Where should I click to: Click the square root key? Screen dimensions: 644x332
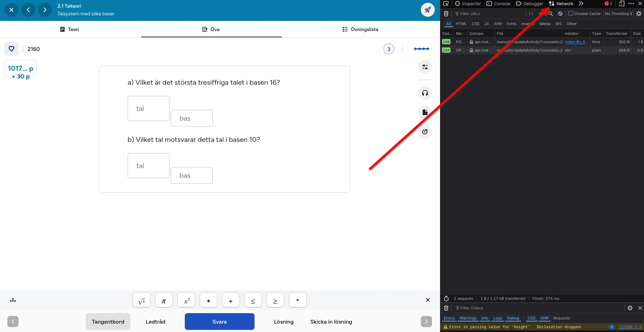tap(142, 300)
